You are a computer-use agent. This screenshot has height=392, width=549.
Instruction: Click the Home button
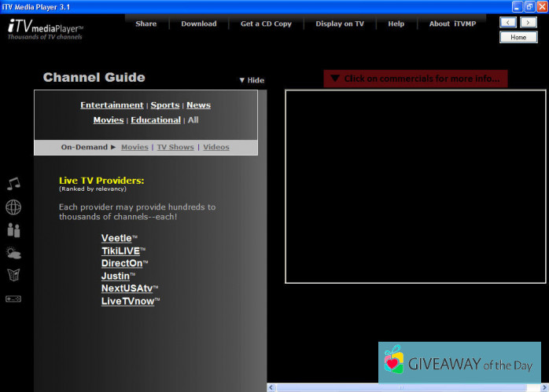(x=518, y=37)
